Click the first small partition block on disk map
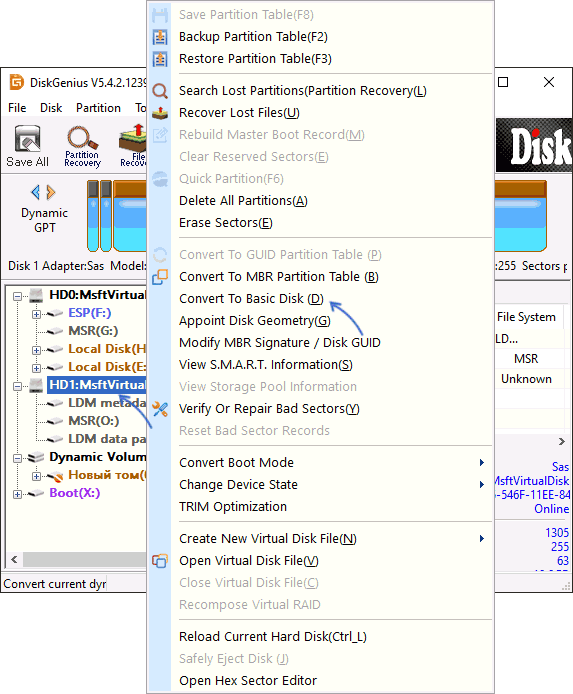 click(x=93, y=216)
